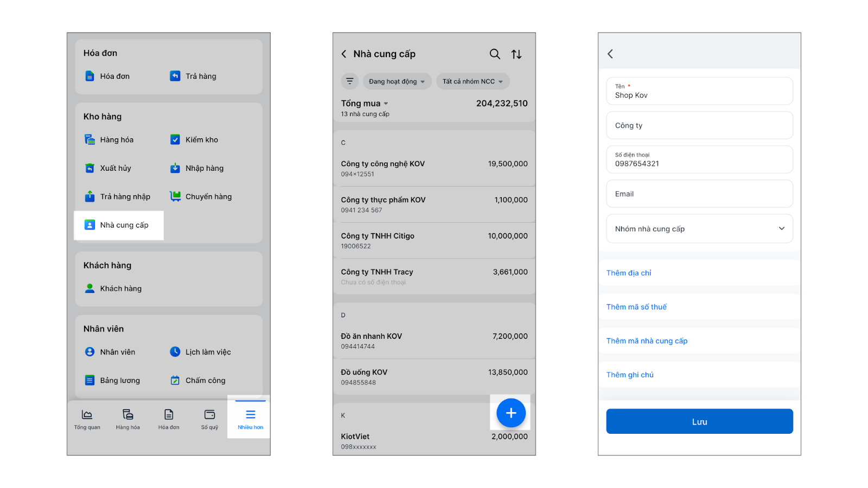Open the filter list icon
Screen dimensions: 868x488
click(350, 81)
